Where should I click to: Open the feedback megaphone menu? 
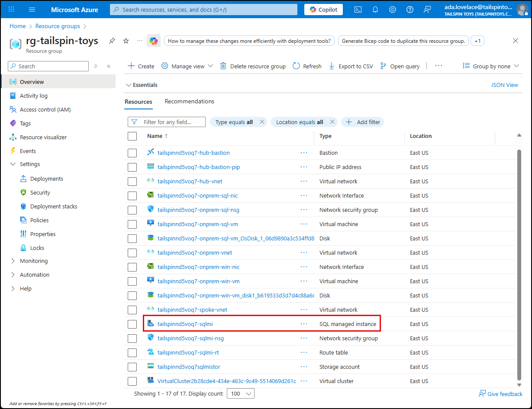[427, 9]
